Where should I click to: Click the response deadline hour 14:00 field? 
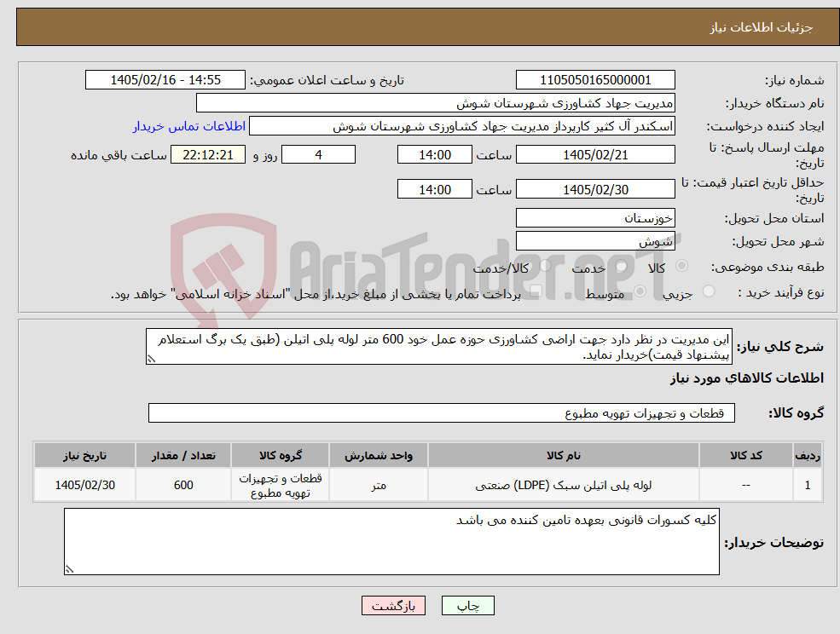pos(434,155)
